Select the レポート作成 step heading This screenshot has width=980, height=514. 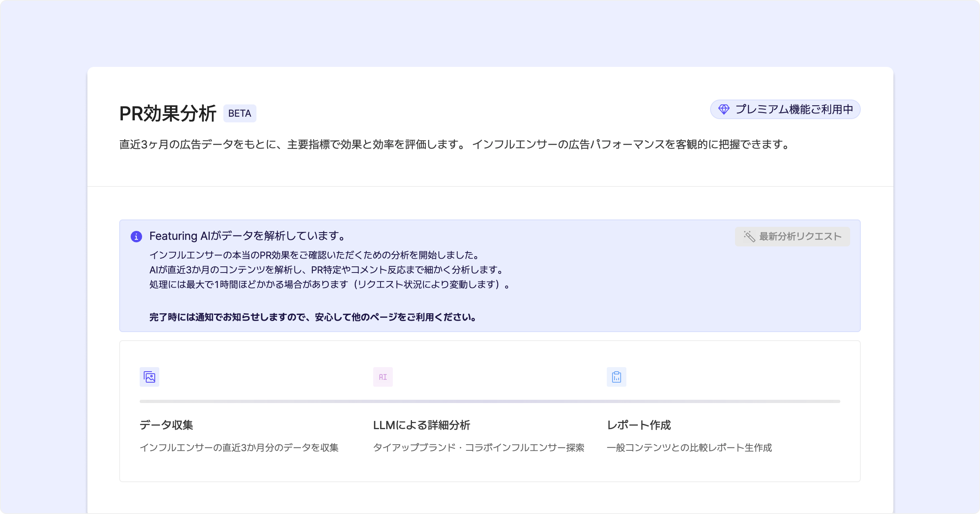click(x=639, y=425)
